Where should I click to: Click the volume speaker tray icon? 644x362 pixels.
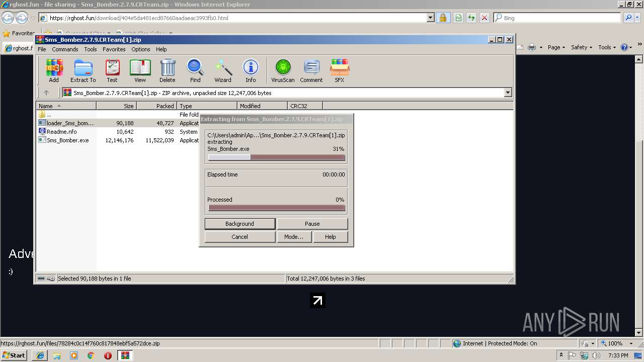click(596, 355)
